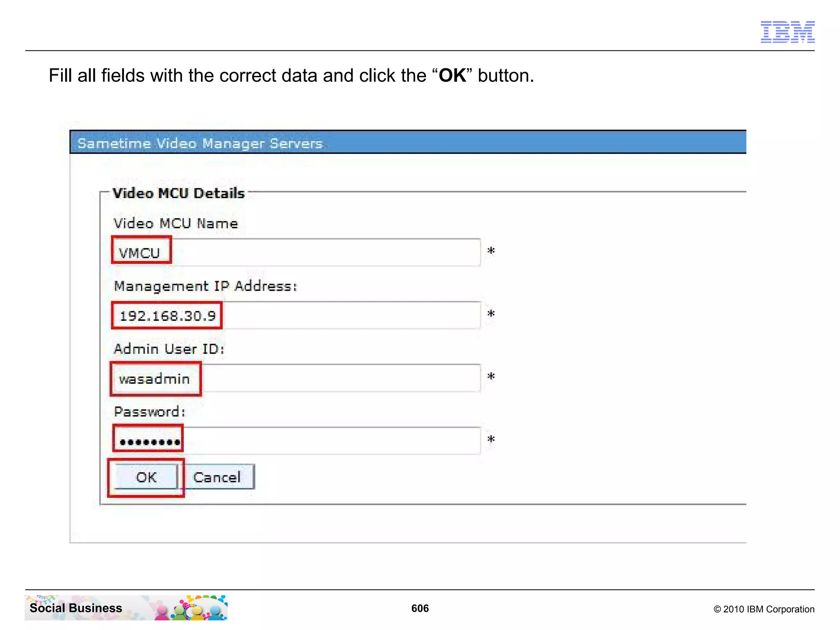Click the 'Video MCU Name' label
This screenshot has height=630, width=840.
click(176, 224)
